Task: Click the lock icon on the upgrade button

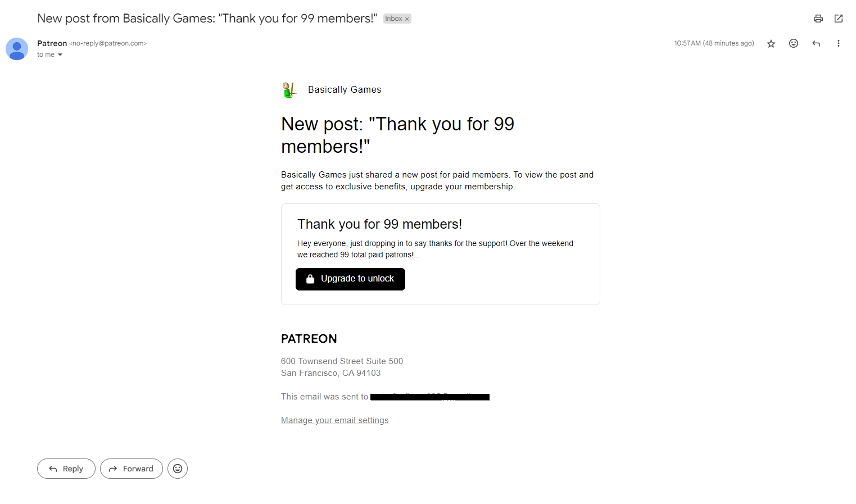Action: (x=310, y=279)
